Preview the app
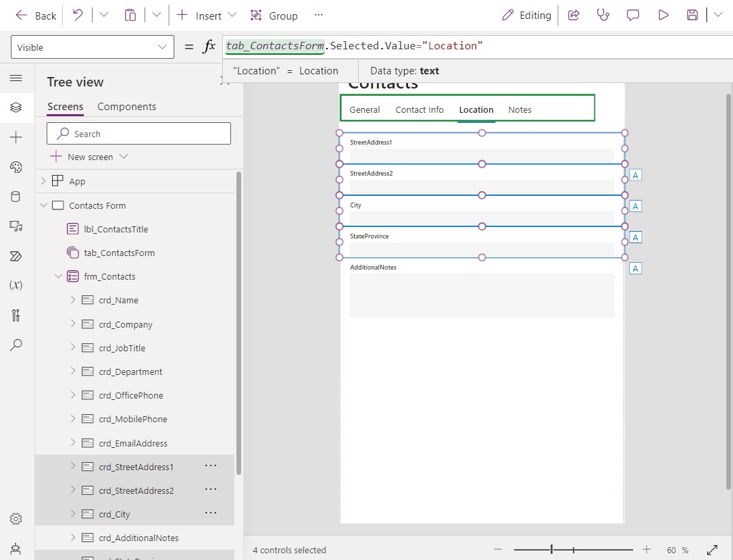 tap(662, 15)
